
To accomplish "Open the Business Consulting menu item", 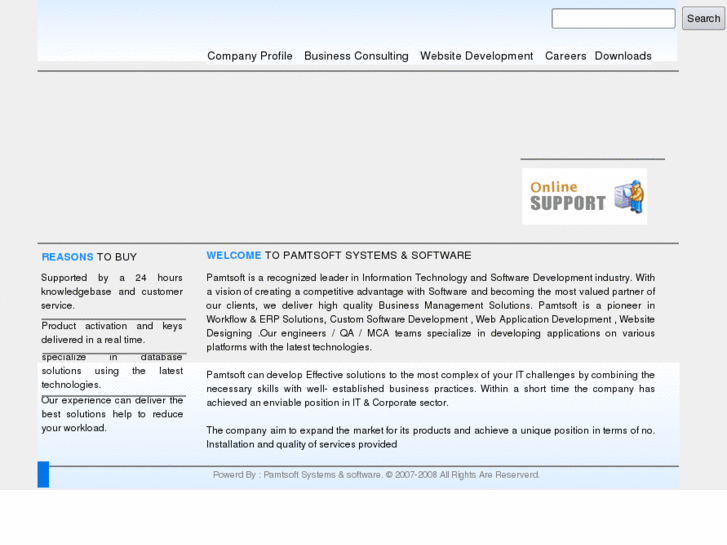I will pyautogui.click(x=356, y=56).
